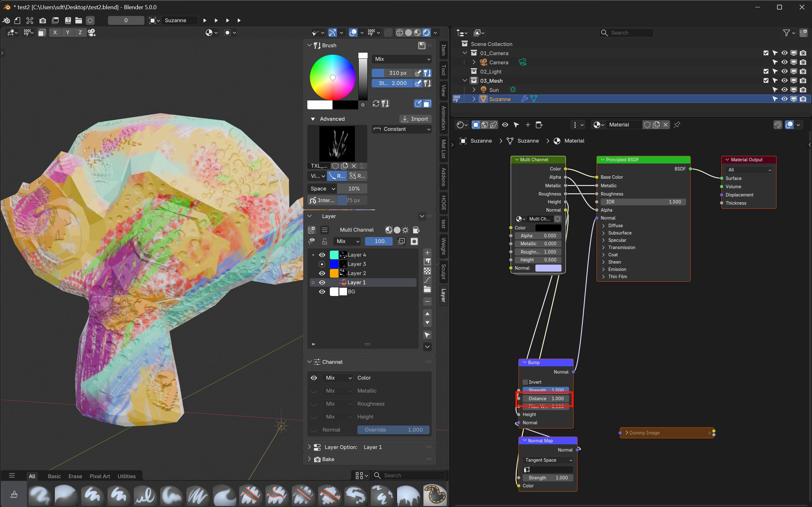This screenshot has width=812, height=507.
Task: Open the Constant falloff dropdown
Action: click(402, 129)
